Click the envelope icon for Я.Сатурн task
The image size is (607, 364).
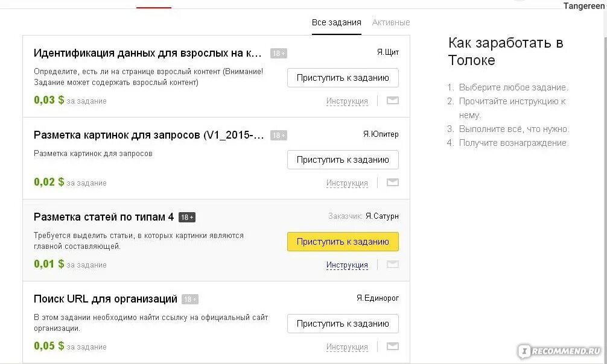393,265
